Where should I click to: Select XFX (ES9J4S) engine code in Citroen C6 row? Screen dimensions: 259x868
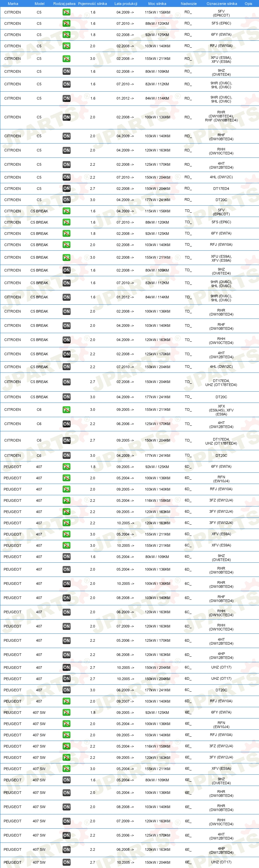[x=221, y=410]
